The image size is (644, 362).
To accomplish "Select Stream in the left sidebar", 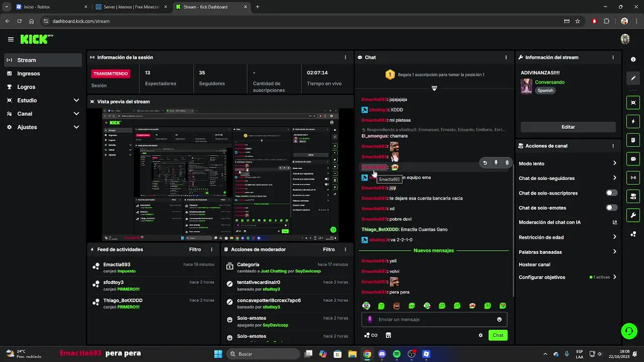I will pyautogui.click(x=43, y=60).
